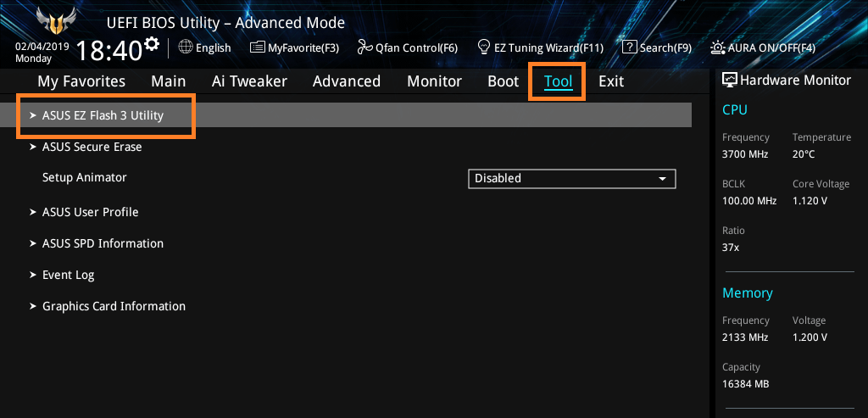Screen dimensions: 868x418
Task: Open the Boot tab
Action: tap(504, 81)
